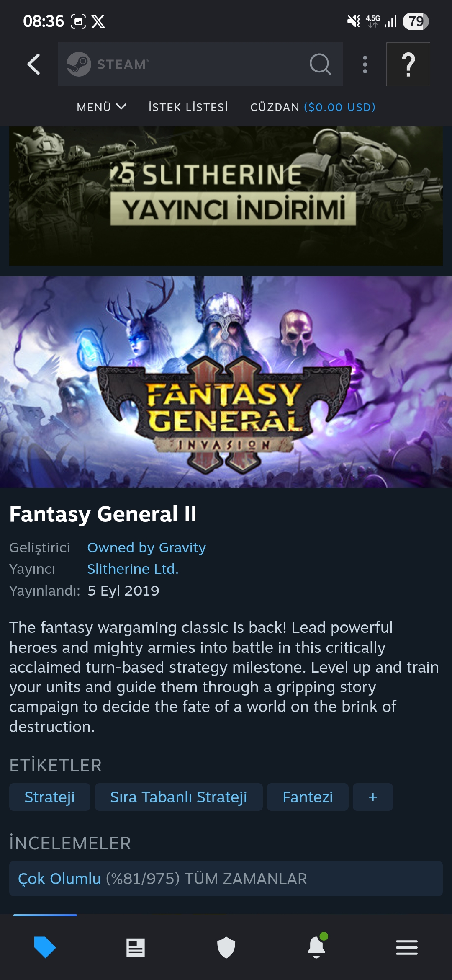Open the Steam Guard shield icon
This screenshot has height=980, width=452.
tap(226, 947)
